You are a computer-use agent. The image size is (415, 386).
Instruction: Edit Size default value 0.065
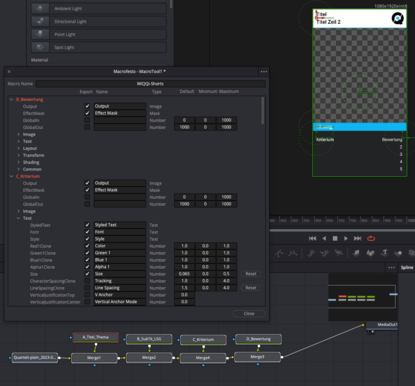point(184,274)
